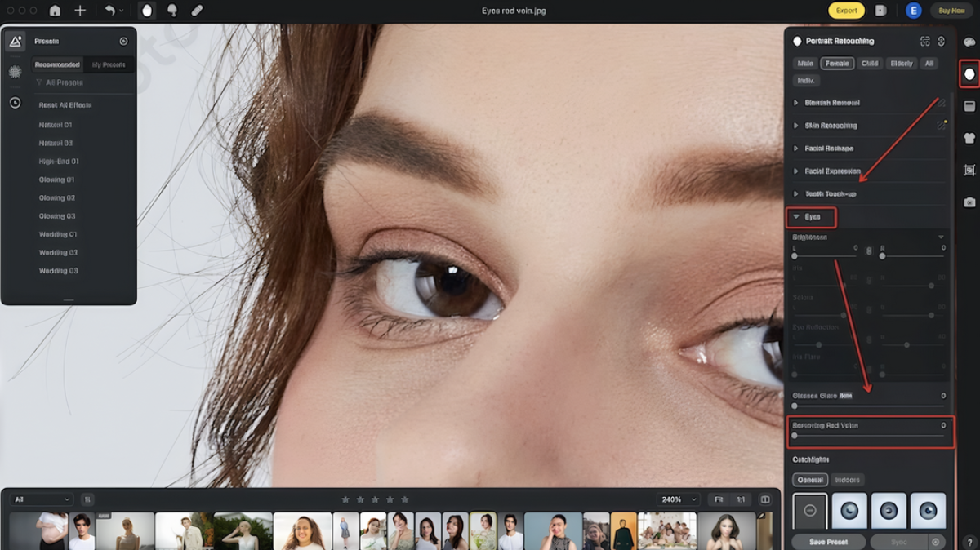Adjust the Removing Red Vein slider
The image size is (980, 550).
tap(796, 435)
